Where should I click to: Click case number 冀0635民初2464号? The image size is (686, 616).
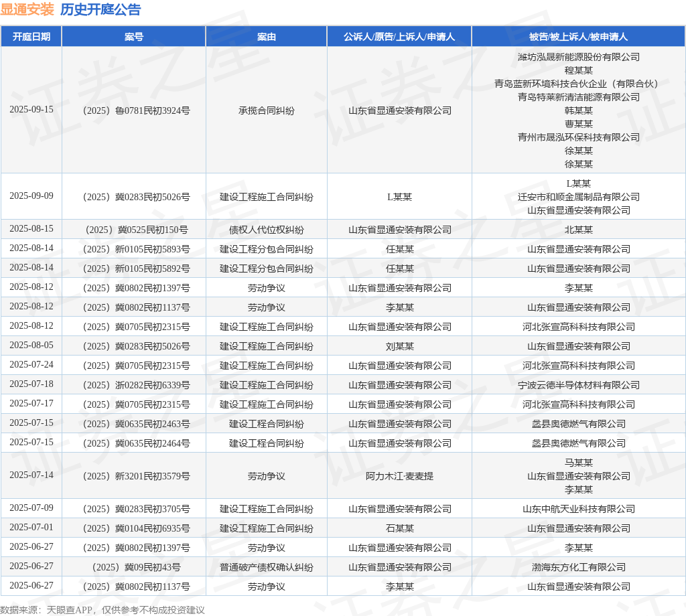pos(137,444)
